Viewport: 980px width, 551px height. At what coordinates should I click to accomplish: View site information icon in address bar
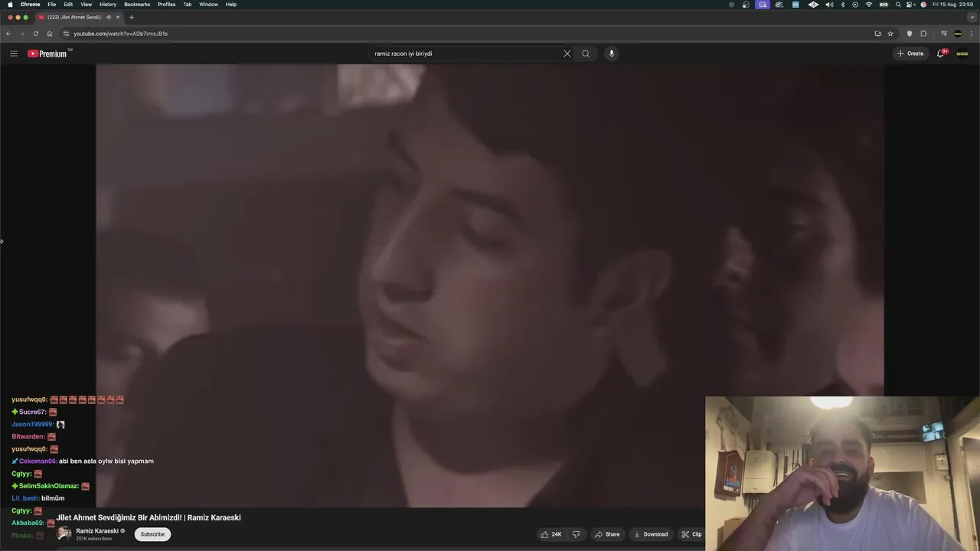(67, 34)
